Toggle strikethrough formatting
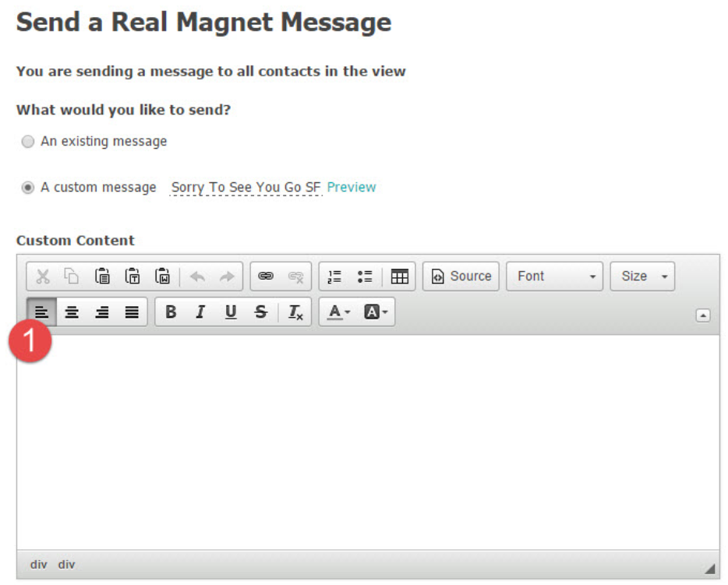Image resolution: width=728 pixels, height=585 pixels. [261, 312]
